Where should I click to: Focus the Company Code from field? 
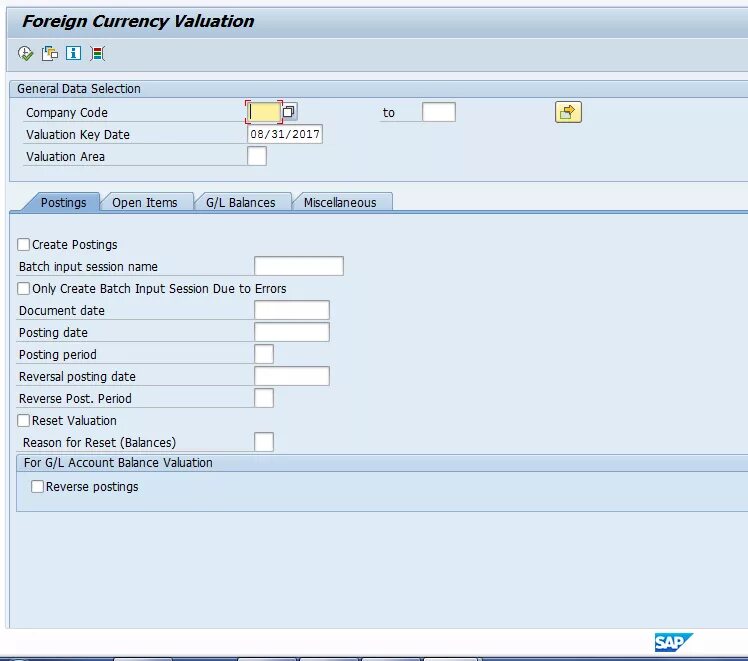pos(264,112)
